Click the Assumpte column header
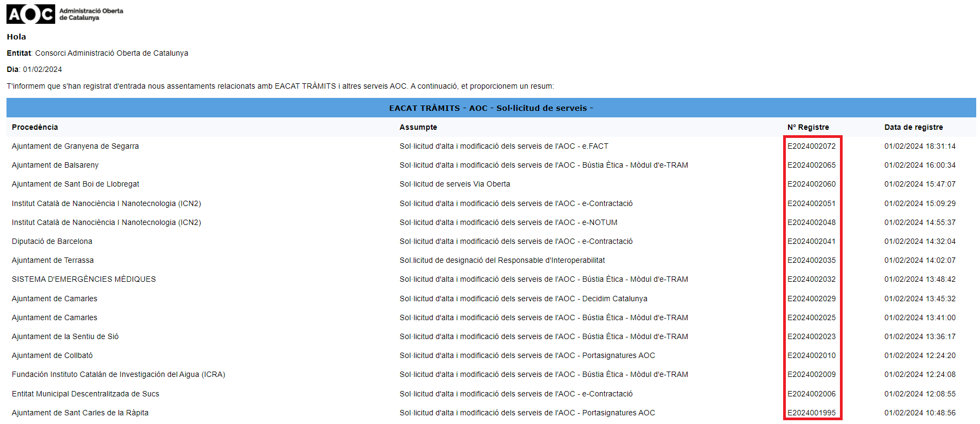The width and height of the screenshot is (980, 424). [x=418, y=127]
